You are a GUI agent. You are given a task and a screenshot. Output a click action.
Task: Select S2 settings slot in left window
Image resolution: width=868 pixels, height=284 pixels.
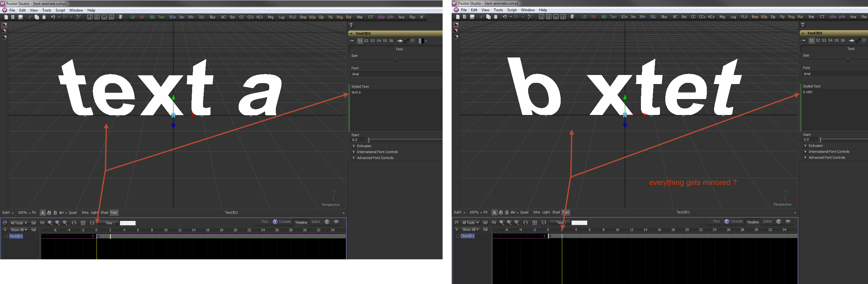coord(366,41)
